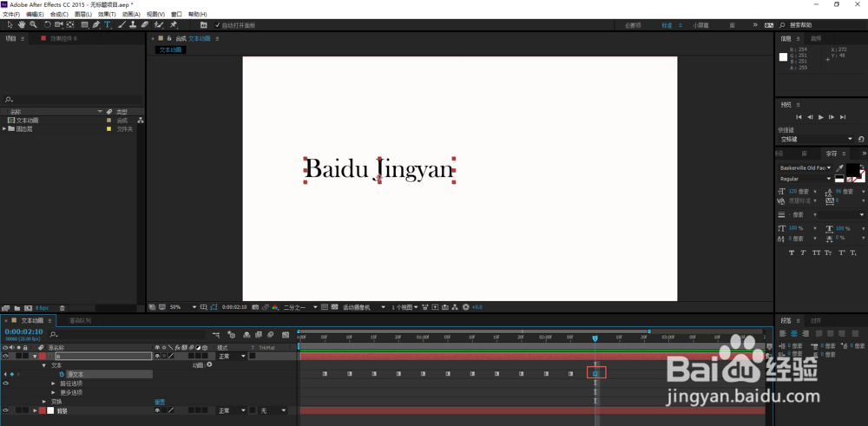The width and height of the screenshot is (868, 426).
Task: Toggle the keyframe diamond for 源文本
Action: [11, 375]
